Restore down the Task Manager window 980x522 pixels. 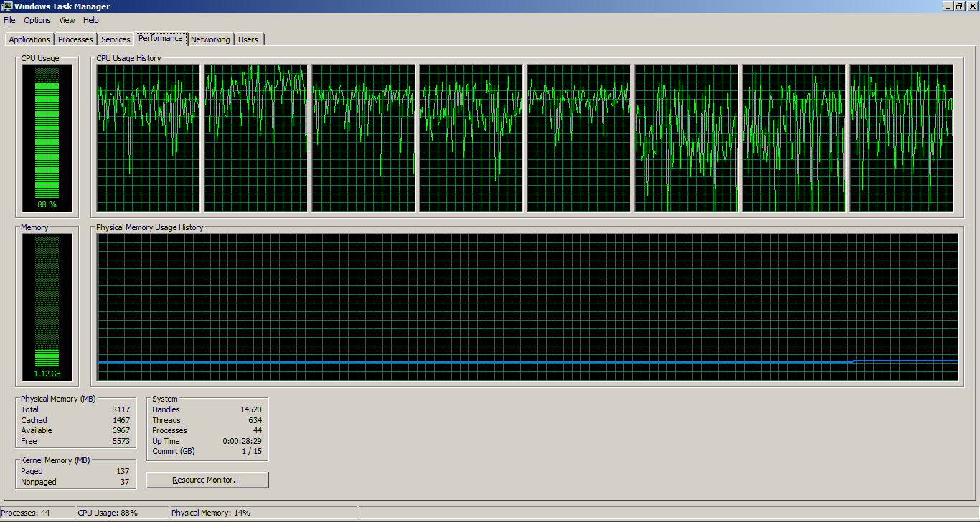click(959, 6)
